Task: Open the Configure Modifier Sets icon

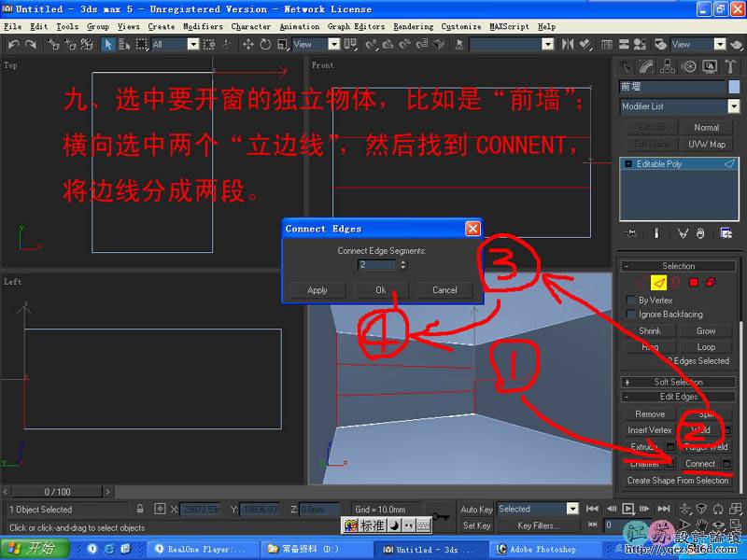Action: (726, 233)
